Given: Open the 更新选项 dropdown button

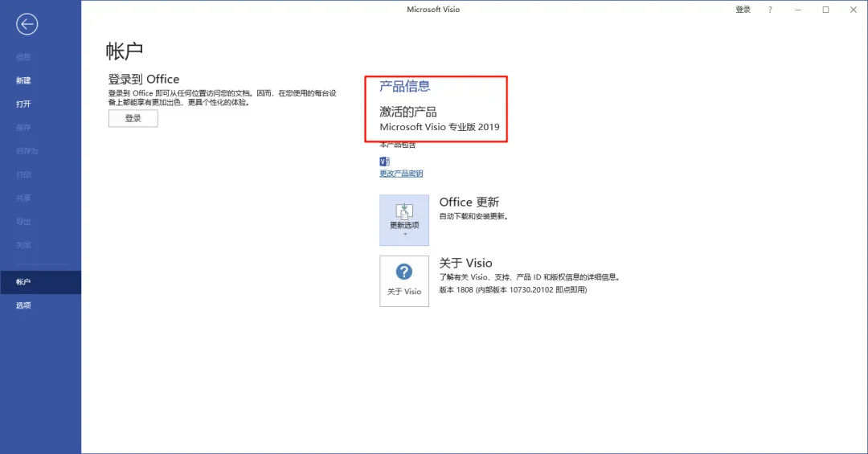Looking at the screenshot, I should [404, 220].
